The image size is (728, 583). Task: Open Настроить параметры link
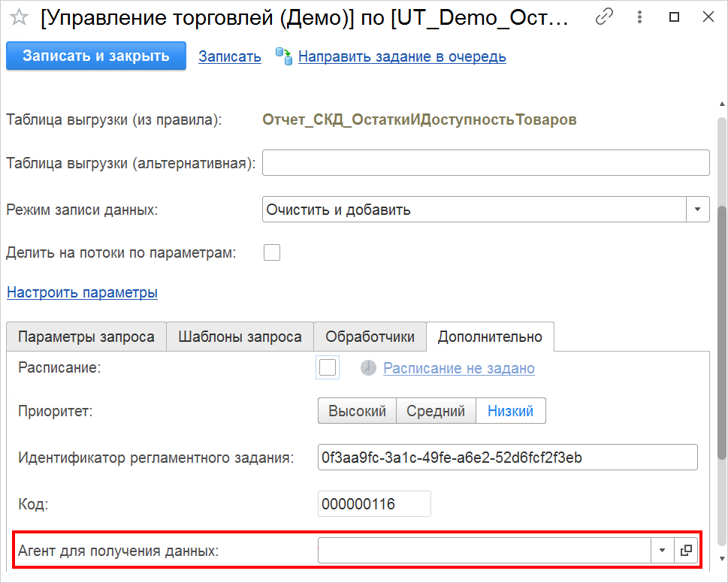pos(82,292)
